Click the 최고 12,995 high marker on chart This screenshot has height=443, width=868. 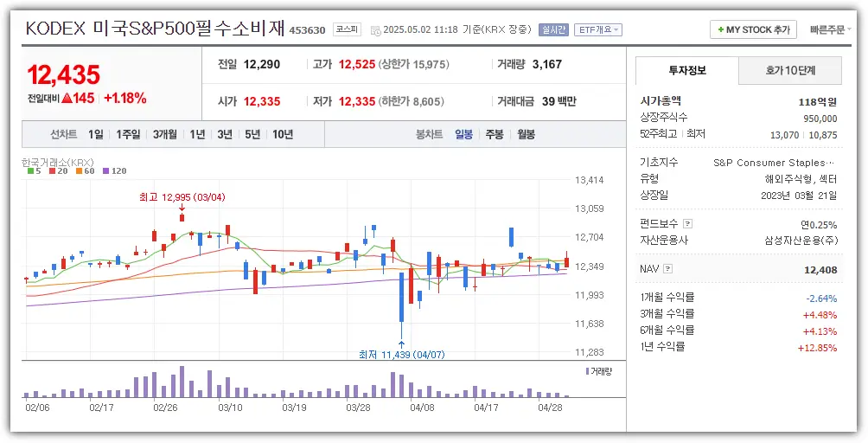click(182, 197)
